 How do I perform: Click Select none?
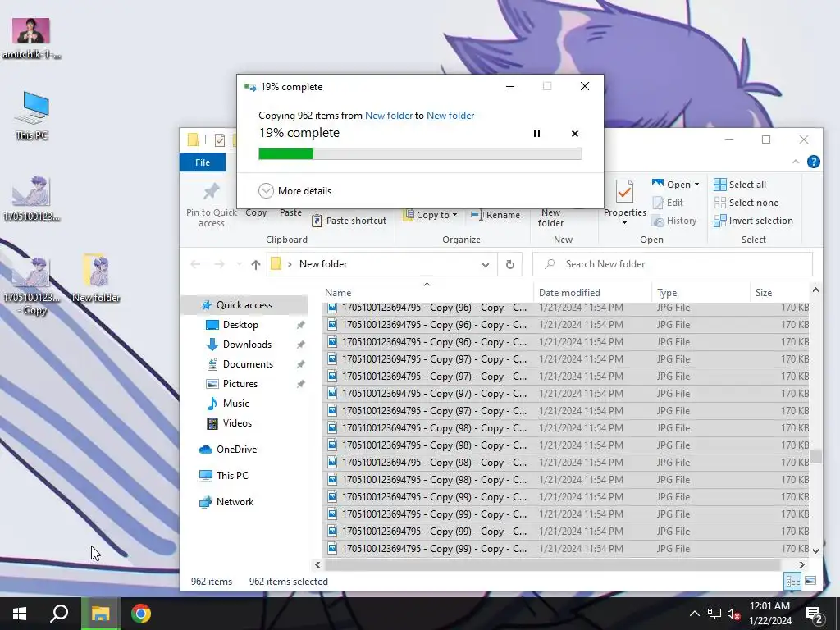pyautogui.click(x=746, y=203)
